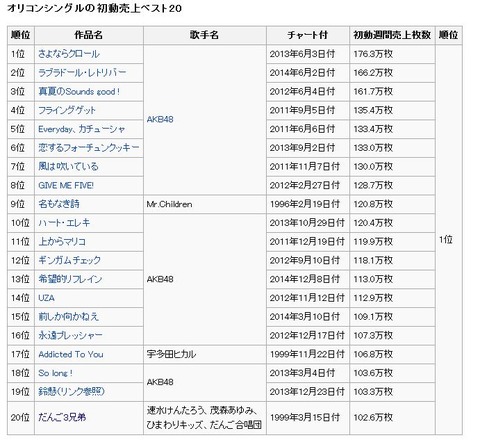
Task: Open the UZA link
Action: tap(46, 298)
